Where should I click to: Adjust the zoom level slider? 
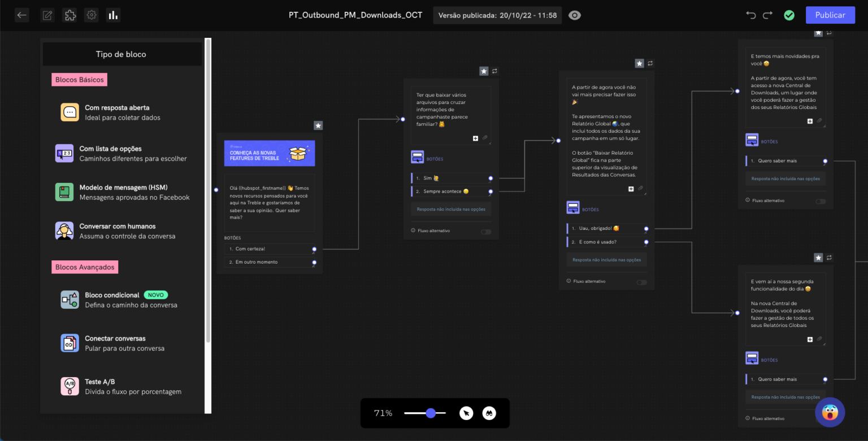[431, 413]
